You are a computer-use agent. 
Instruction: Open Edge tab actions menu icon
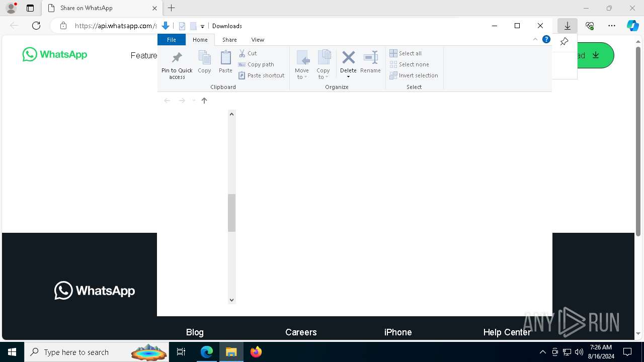click(30, 8)
